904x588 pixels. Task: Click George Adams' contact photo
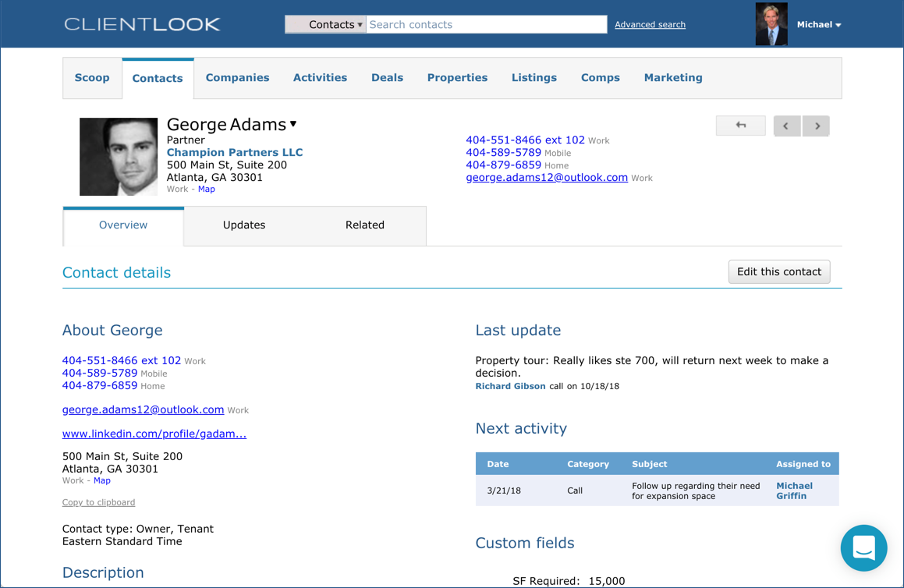119,157
